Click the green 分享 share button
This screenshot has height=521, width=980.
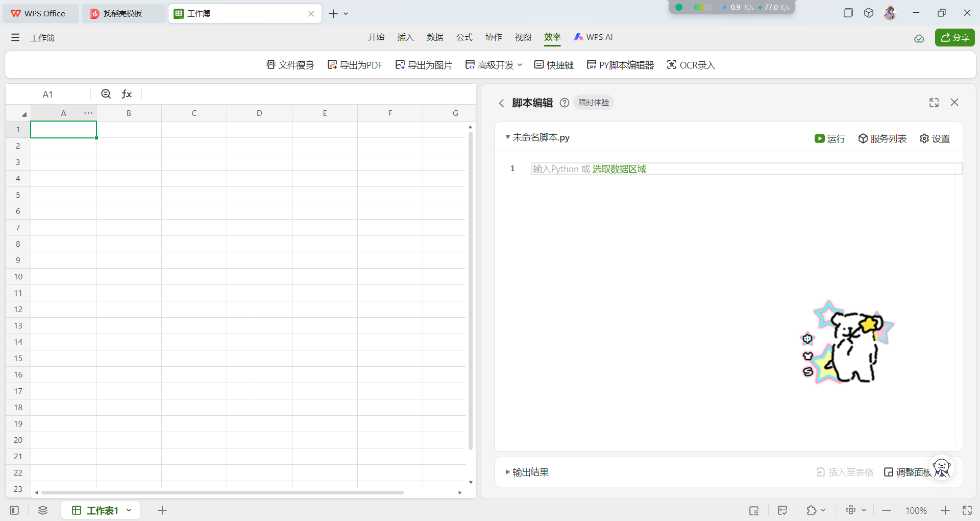pos(955,37)
